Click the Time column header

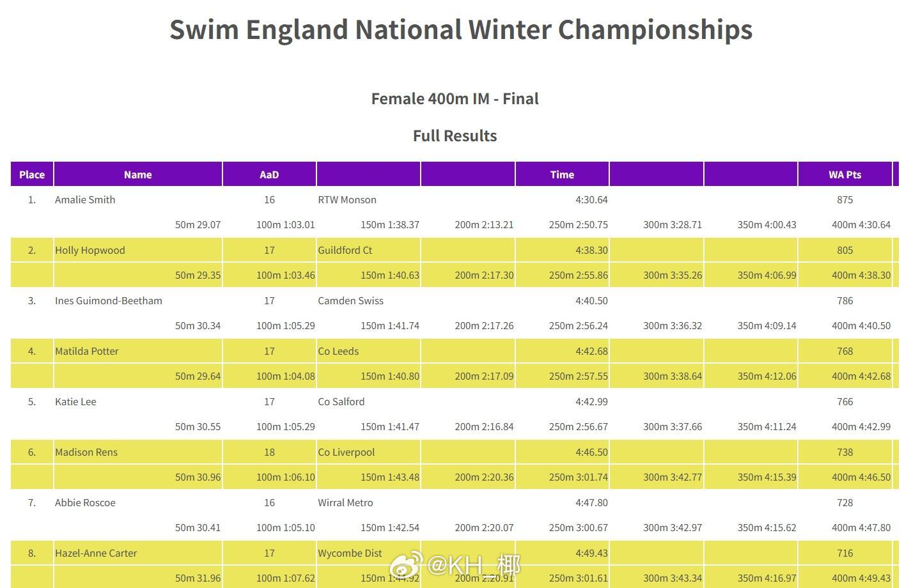562,174
